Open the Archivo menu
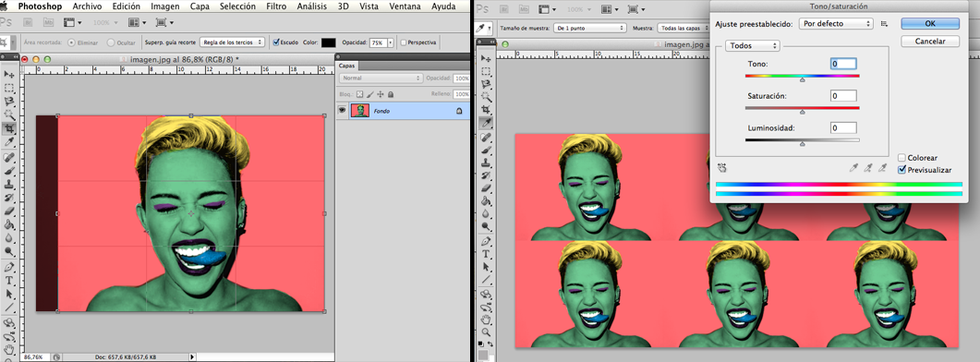Screen dimensions: 980x362 (88, 6)
